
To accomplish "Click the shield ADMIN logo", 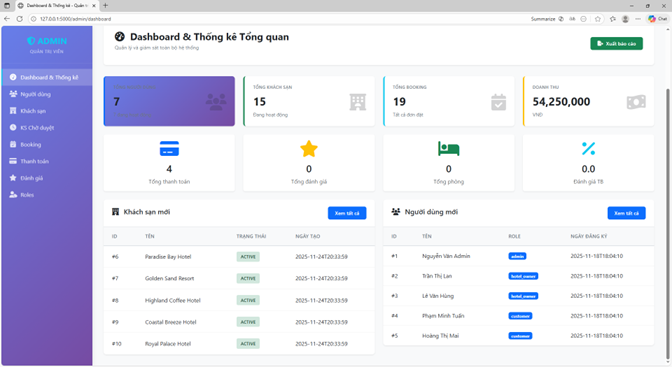I will coord(47,41).
